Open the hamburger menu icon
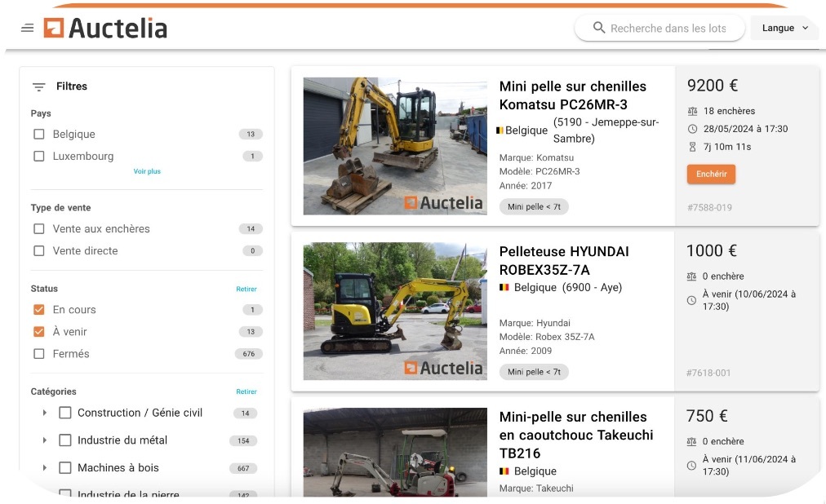This screenshot has width=826, height=504. (x=28, y=28)
